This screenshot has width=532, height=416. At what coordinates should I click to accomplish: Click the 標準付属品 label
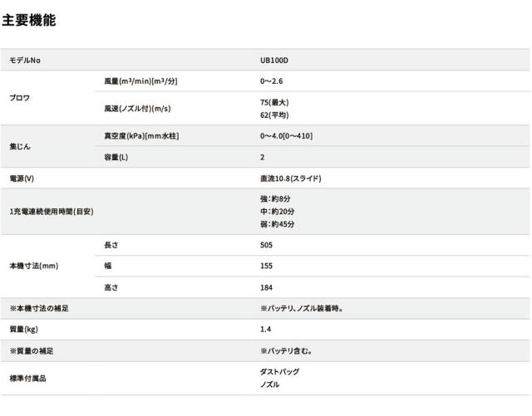coord(27,379)
